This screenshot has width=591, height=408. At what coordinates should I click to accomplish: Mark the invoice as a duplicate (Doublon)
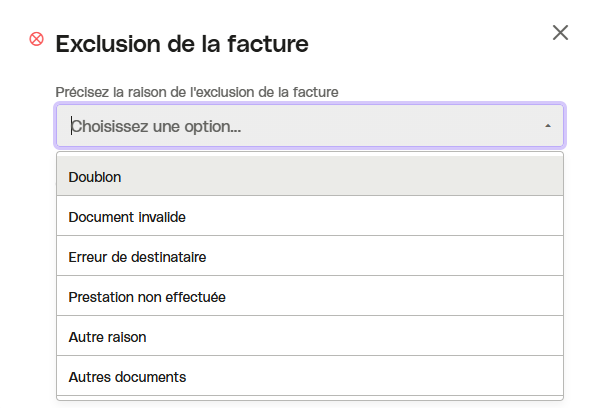[309, 177]
